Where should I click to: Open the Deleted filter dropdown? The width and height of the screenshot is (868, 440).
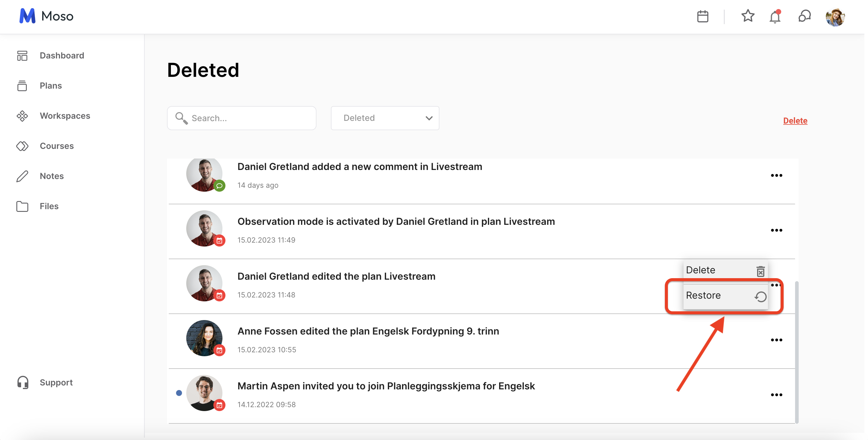coord(385,118)
